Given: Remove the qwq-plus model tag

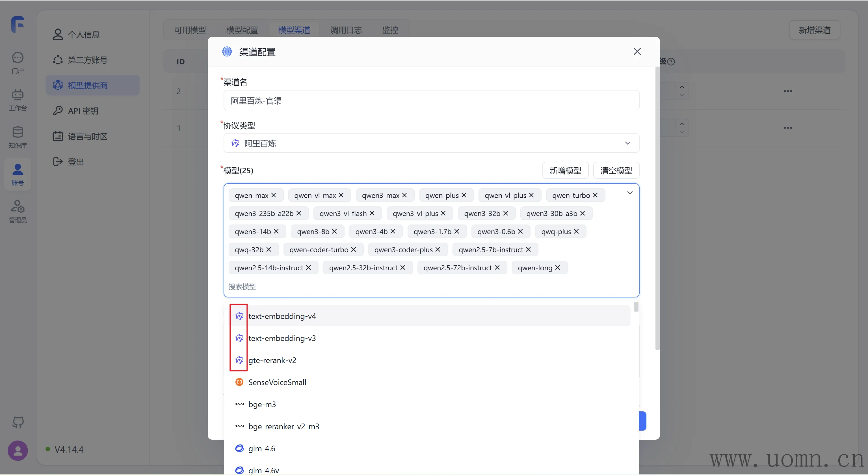Looking at the screenshot, I should tap(576, 231).
